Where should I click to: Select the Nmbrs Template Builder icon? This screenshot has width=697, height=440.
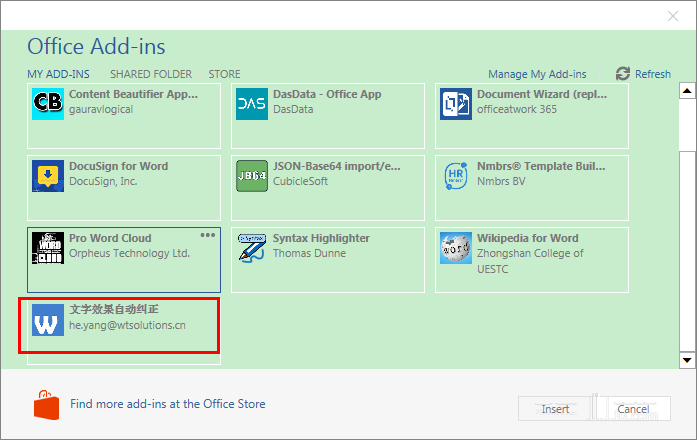click(x=456, y=176)
